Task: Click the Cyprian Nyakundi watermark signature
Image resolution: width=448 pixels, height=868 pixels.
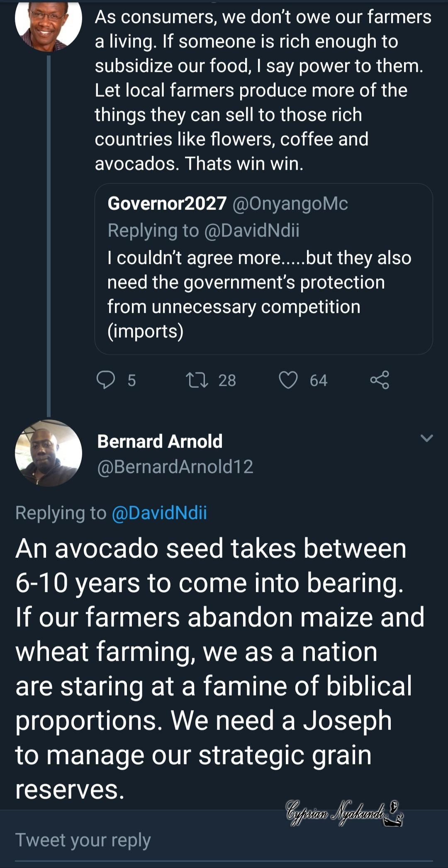Action: [x=343, y=814]
